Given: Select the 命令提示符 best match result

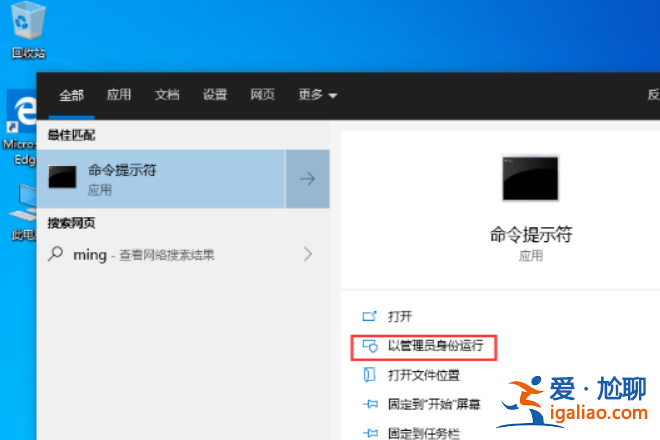Looking at the screenshot, I should [161, 179].
